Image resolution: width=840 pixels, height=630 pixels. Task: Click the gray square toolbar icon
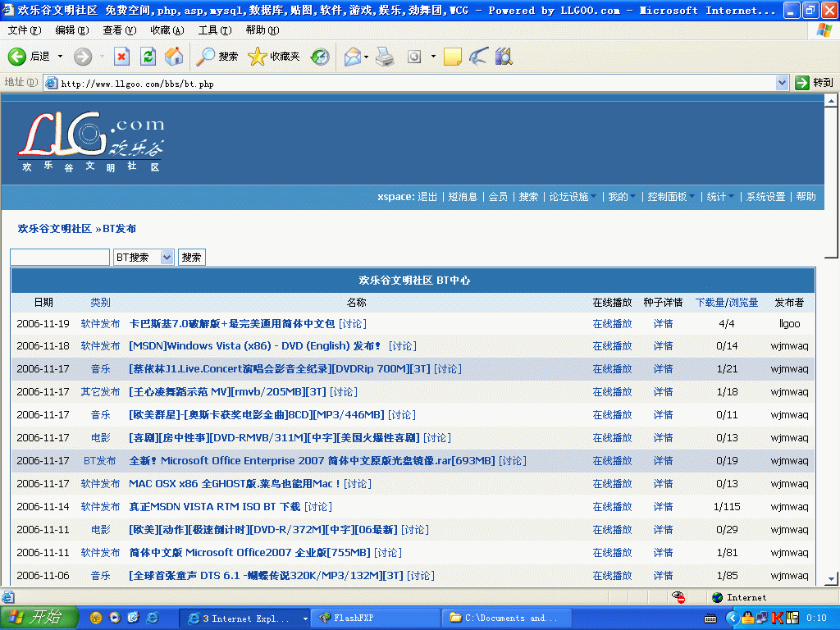click(x=414, y=57)
